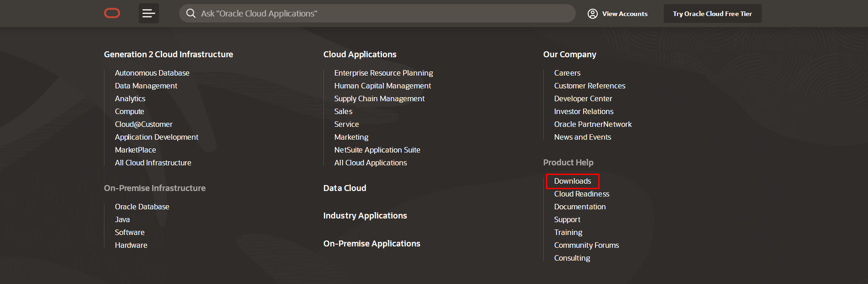Open Industry Applications section
This screenshot has height=284, width=868.
tap(365, 216)
